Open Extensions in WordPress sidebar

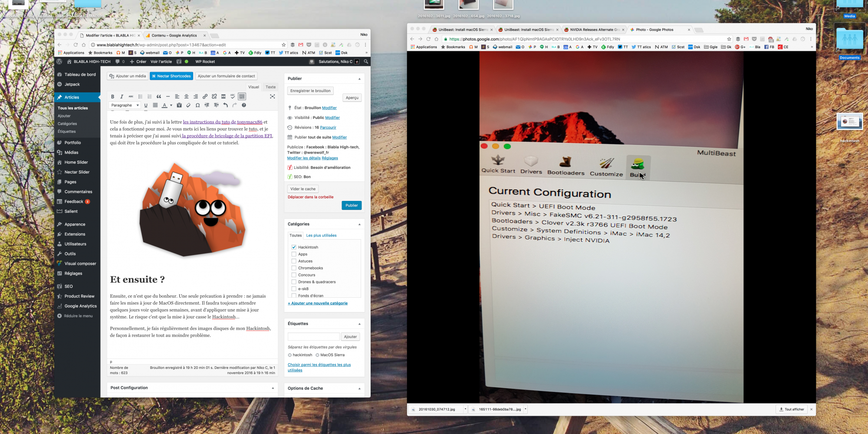pos(75,234)
